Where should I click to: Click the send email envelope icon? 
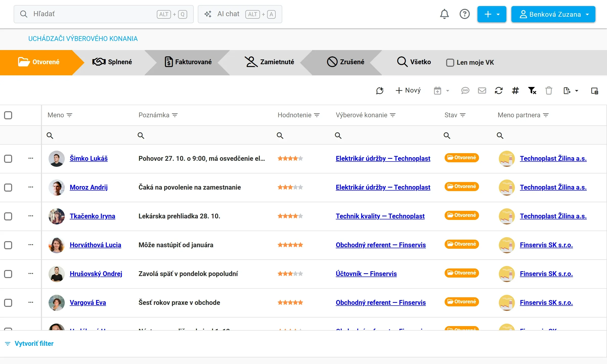click(x=482, y=90)
